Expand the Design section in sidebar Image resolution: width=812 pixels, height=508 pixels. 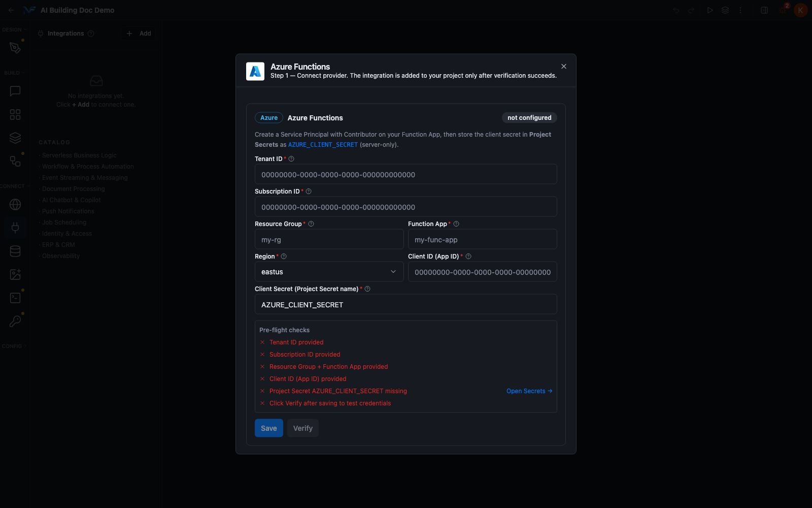[x=13, y=29]
